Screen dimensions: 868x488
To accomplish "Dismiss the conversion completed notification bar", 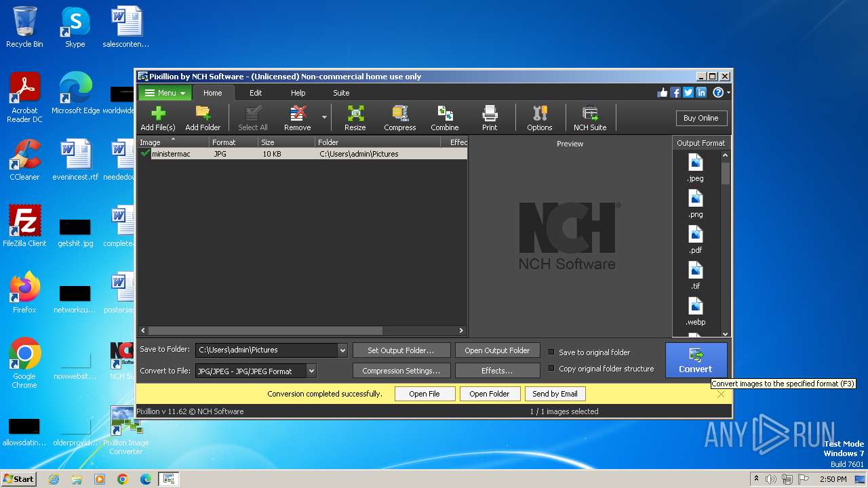I will point(721,394).
